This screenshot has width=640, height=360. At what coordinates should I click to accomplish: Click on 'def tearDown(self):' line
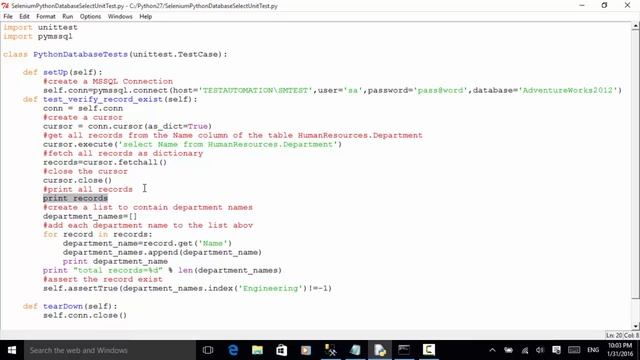pyautogui.click(x=70, y=306)
